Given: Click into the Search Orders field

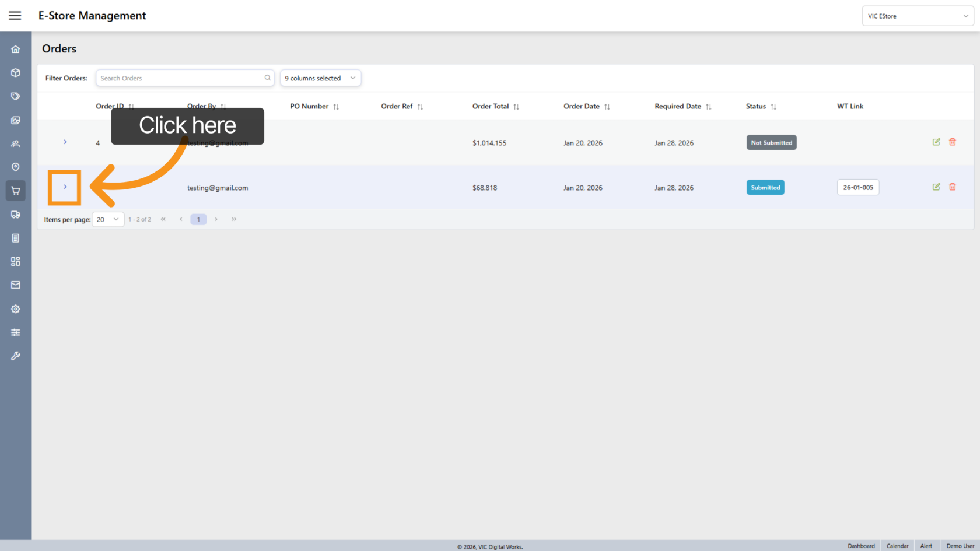Looking at the screenshot, I should [181, 78].
